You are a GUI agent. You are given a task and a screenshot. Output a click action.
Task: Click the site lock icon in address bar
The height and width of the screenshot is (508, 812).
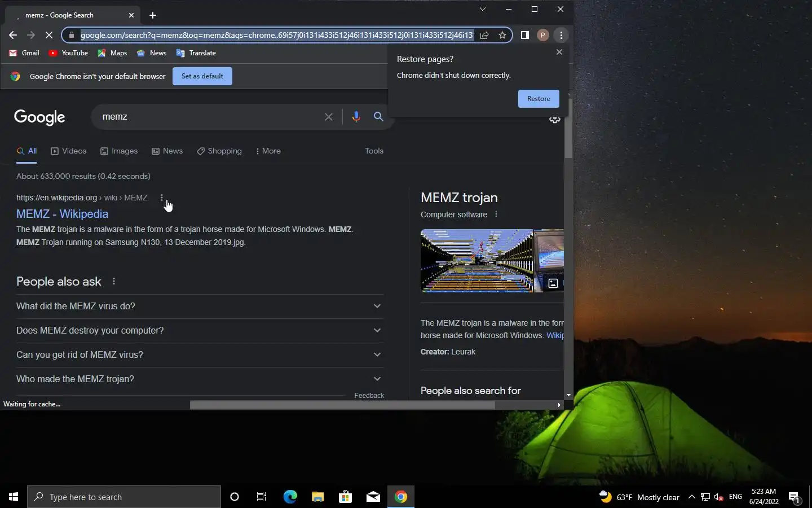71,35
